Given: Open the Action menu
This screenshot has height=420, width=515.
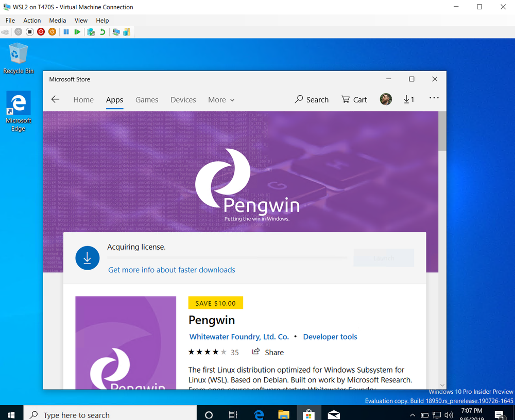Looking at the screenshot, I should pyautogui.click(x=31, y=20).
